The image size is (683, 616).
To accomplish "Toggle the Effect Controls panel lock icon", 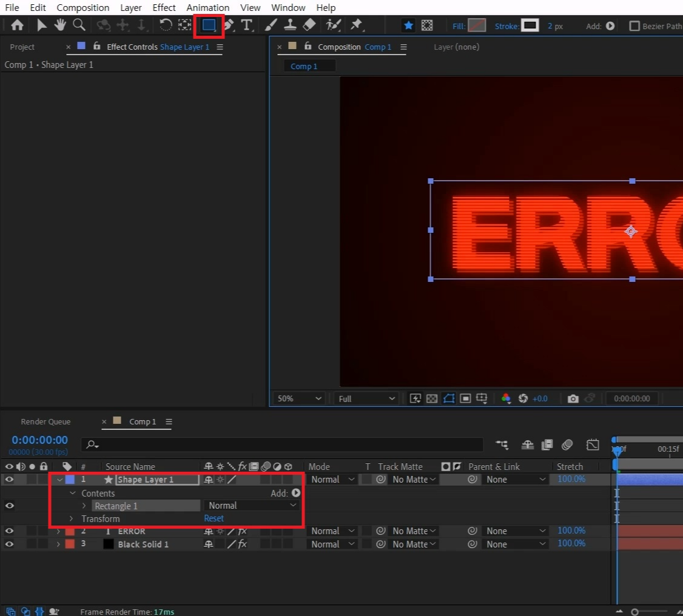I will [x=96, y=46].
